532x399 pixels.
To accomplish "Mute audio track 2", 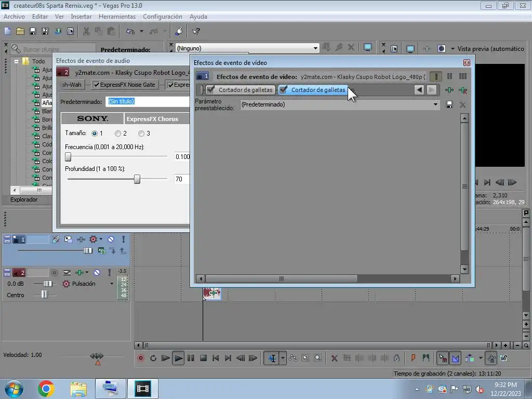I will point(97,272).
